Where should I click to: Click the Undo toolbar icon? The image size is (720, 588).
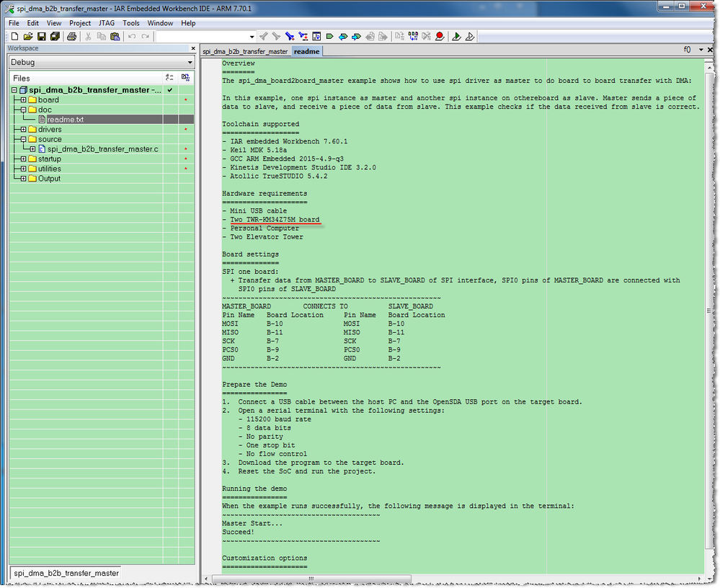coord(133,36)
